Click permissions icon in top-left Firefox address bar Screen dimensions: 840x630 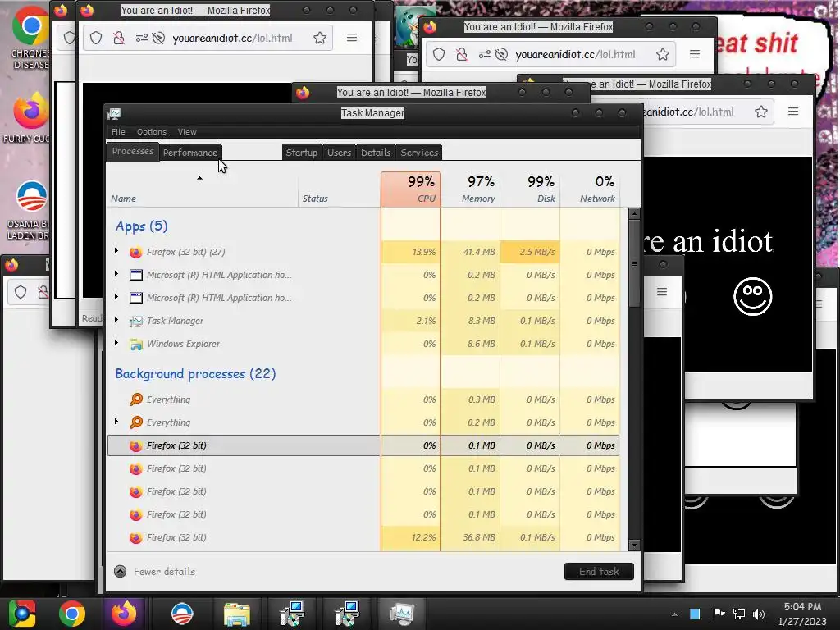(141, 38)
